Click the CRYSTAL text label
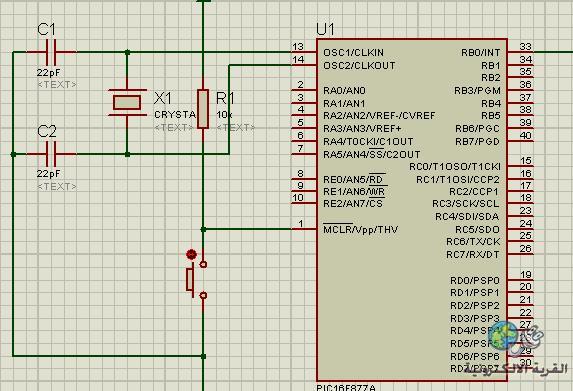The image size is (573, 391). pyautogui.click(x=175, y=115)
